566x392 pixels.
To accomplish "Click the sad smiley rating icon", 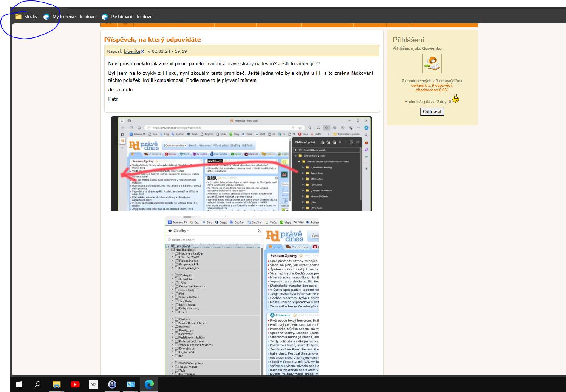I will coord(456,99).
